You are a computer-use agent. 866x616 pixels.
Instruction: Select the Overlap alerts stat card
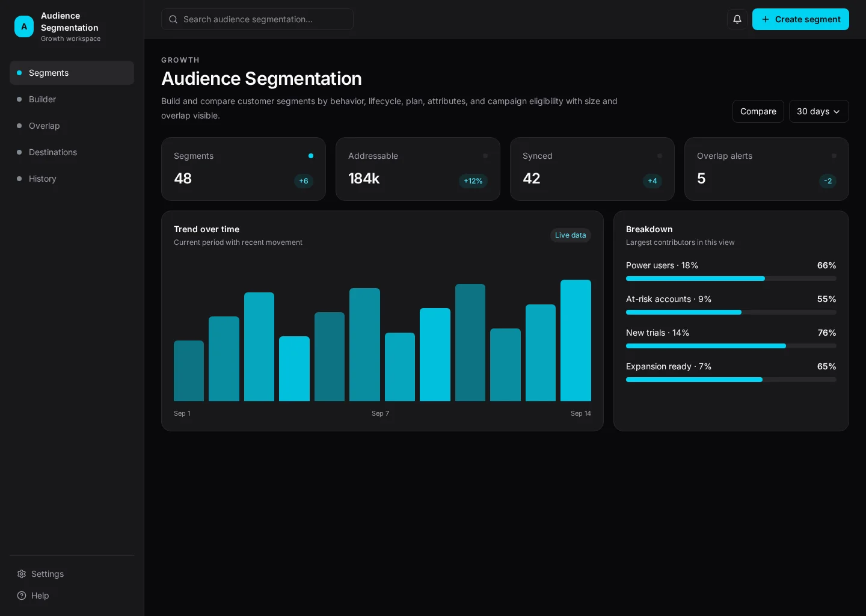point(767,169)
